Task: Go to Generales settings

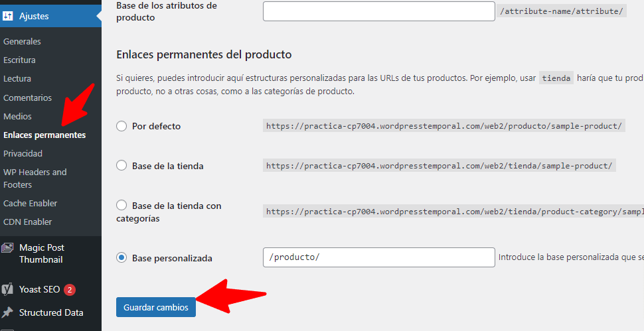Action: [x=22, y=41]
